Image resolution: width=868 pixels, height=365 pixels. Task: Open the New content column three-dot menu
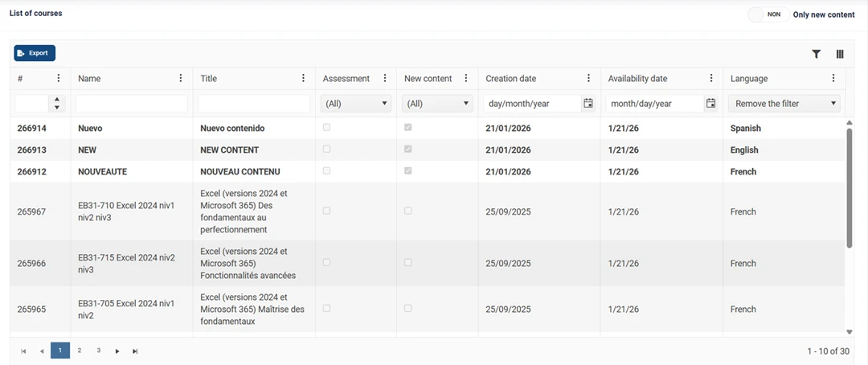(x=466, y=78)
